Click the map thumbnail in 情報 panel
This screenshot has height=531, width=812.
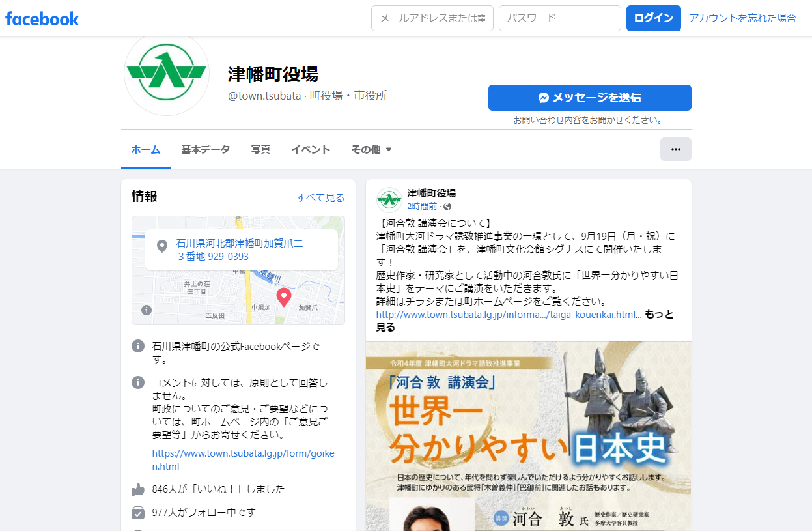[x=238, y=270]
